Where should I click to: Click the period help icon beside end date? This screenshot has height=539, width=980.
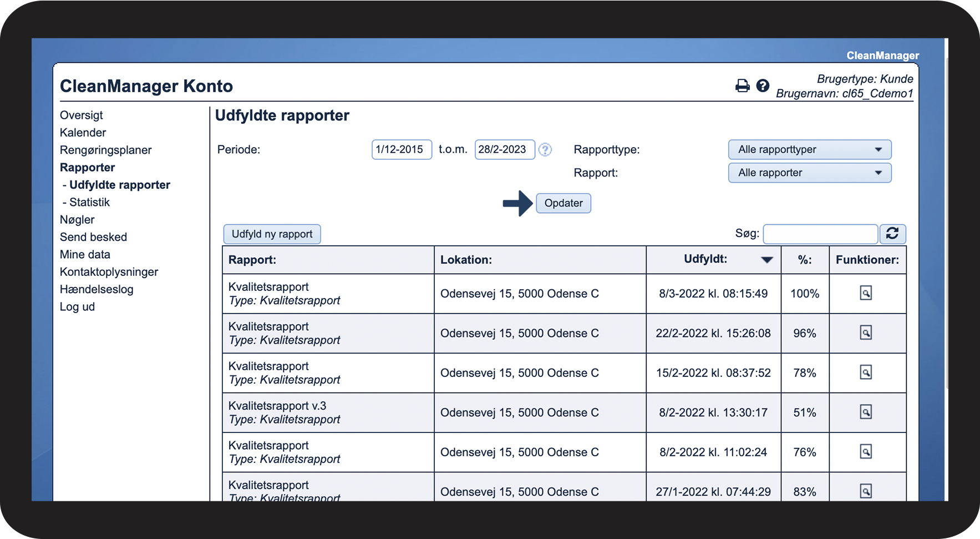[545, 150]
